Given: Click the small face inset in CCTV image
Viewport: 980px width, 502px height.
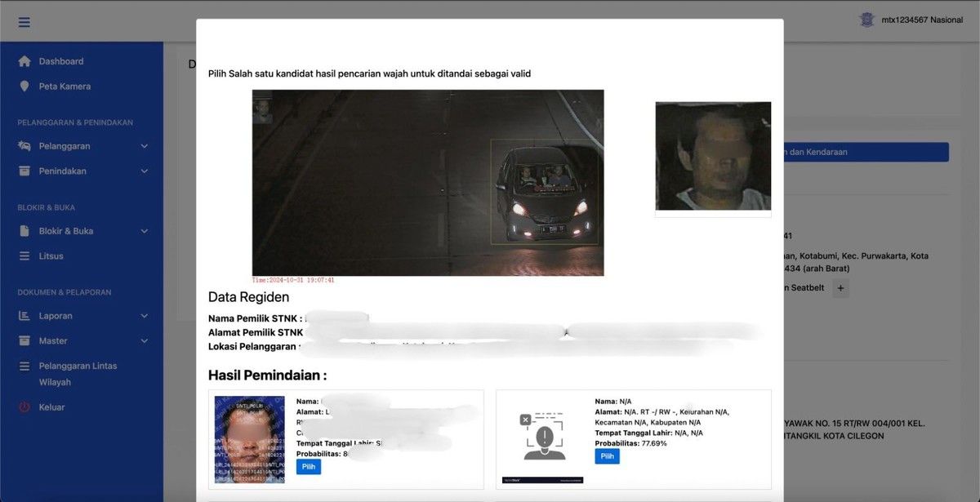Looking at the screenshot, I should [x=263, y=107].
